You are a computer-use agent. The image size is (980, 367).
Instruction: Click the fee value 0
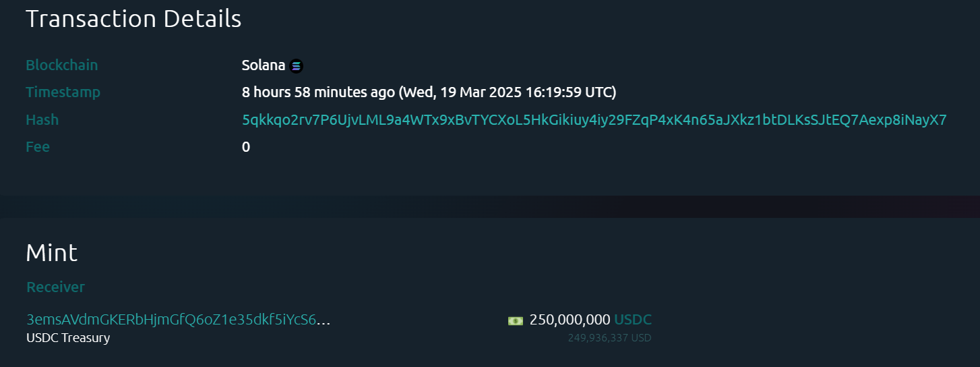click(246, 146)
